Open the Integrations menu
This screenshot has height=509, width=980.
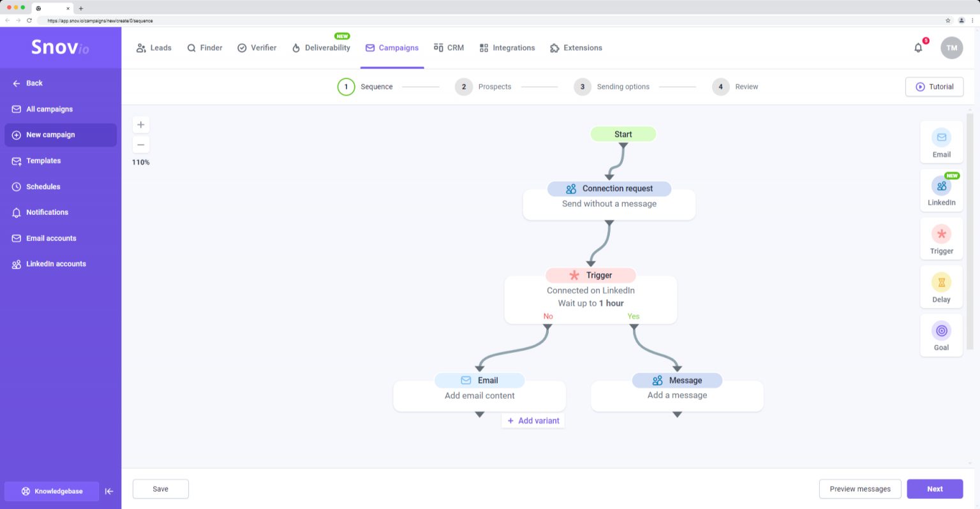[507, 48]
